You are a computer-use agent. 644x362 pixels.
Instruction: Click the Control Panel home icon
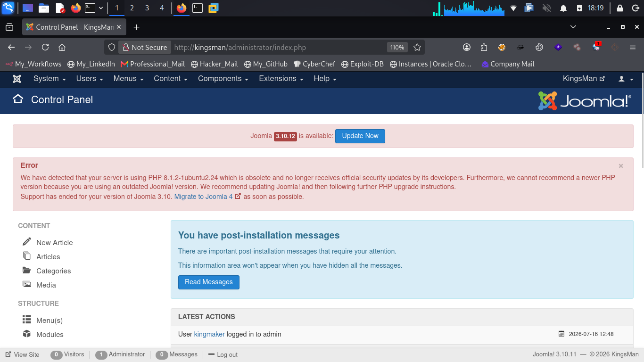[18, 99]
